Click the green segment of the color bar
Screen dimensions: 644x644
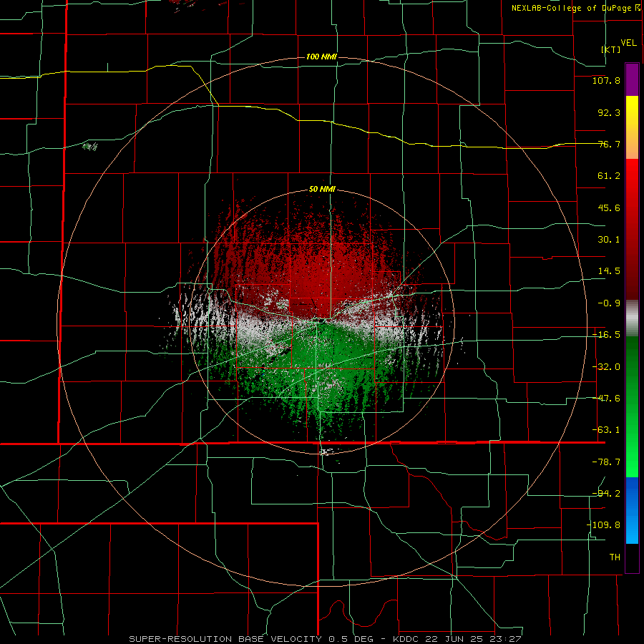pyautogui.click(x=632, y=406)
